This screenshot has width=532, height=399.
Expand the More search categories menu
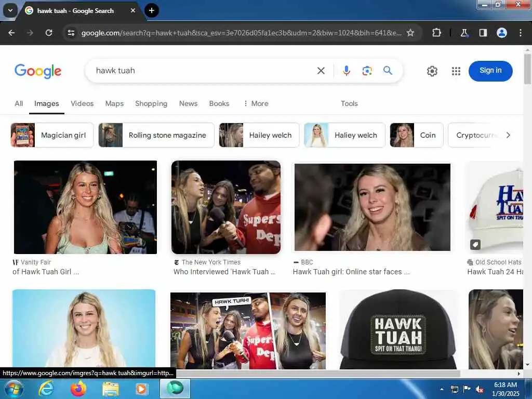click(256, 103)
